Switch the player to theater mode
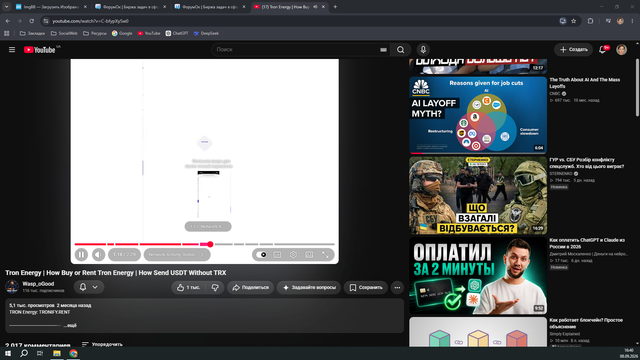The height and width of the screenshot is (360, 640). pyautogui.click(x=309, y=255)
